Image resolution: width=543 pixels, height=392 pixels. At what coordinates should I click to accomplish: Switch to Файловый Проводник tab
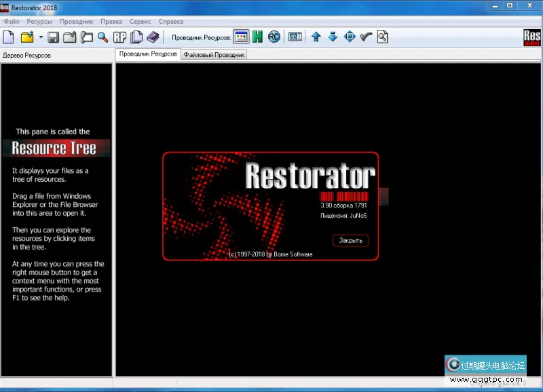click(x=214, y=55)
